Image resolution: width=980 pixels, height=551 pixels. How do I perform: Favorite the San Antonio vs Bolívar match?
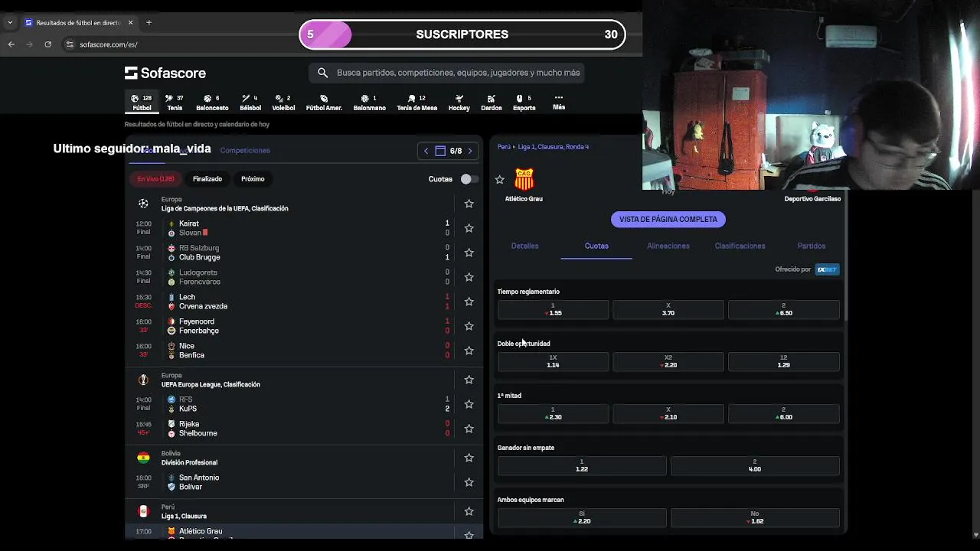click(x=469, y=482)
